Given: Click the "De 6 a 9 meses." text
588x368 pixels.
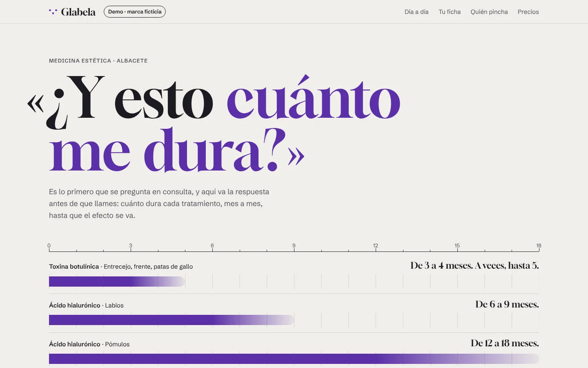Looking at the screenshot, I should tap(507, 305).
